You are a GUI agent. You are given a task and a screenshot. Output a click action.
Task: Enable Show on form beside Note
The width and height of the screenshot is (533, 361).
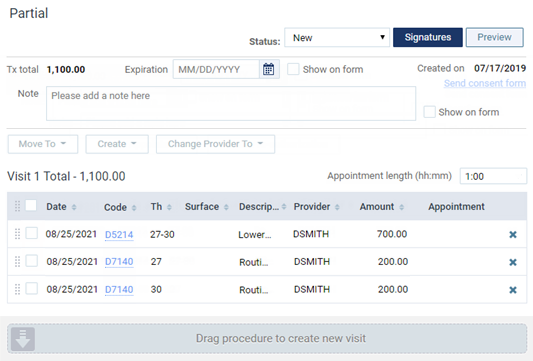tap(429, 112)
